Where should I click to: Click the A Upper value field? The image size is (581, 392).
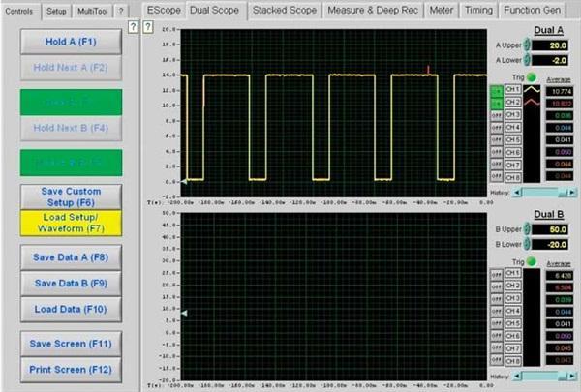tap(552, 45)
